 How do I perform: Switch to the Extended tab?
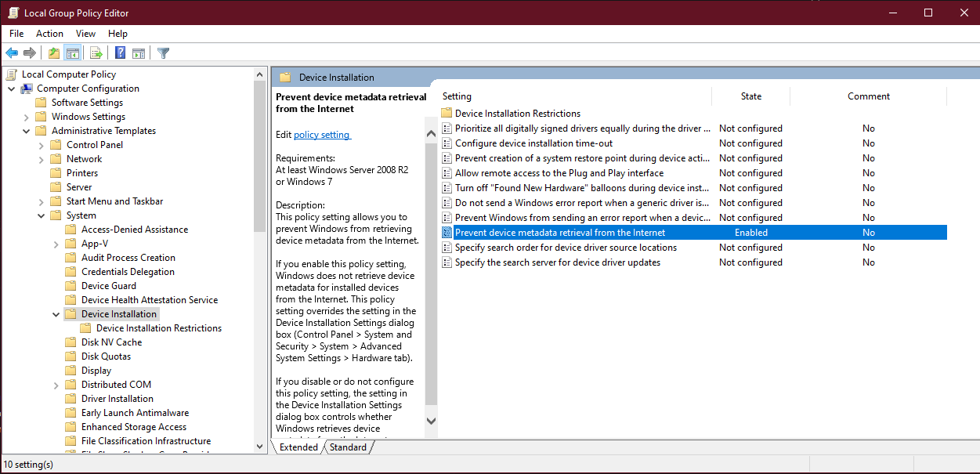[x=298, y=447]
